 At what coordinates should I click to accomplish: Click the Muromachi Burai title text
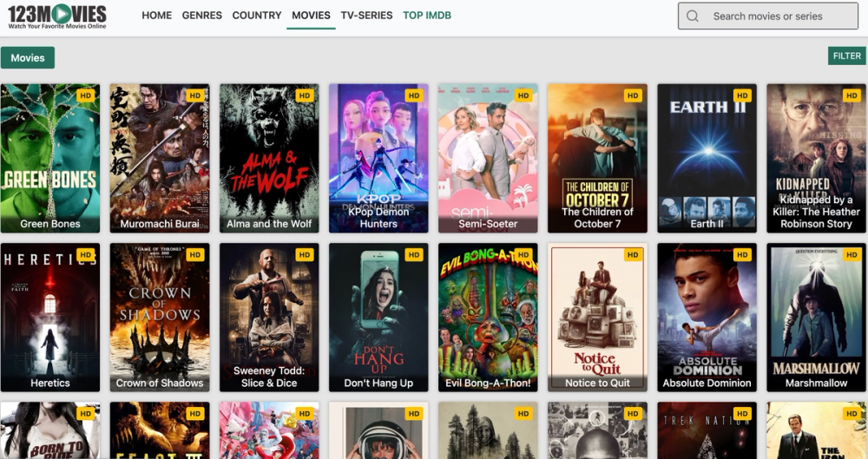[160, 224]
